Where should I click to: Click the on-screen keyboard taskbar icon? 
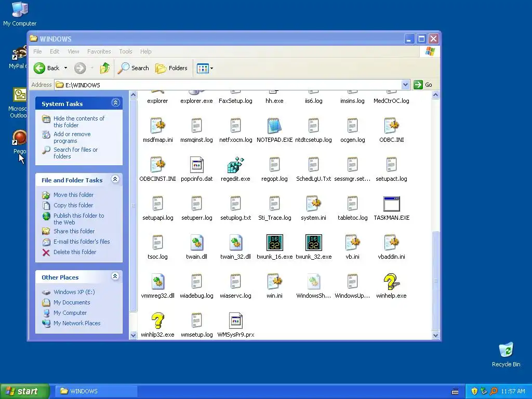click(455, 391)
